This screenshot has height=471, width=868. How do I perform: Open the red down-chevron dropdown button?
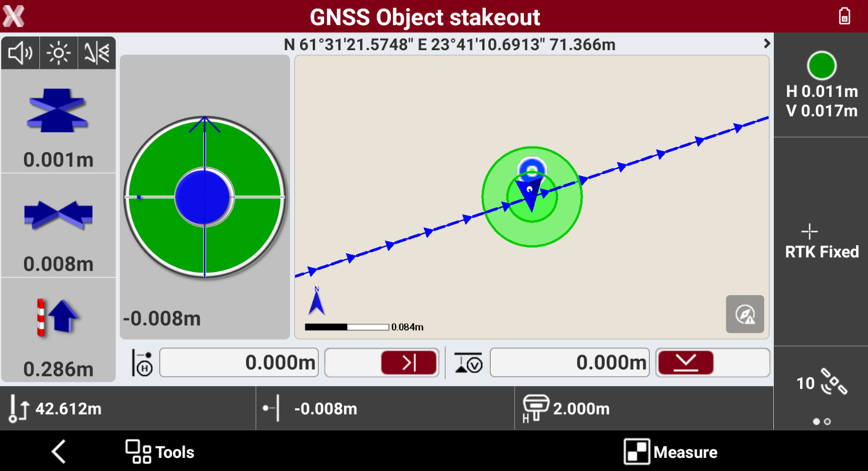tap(685, 363)
